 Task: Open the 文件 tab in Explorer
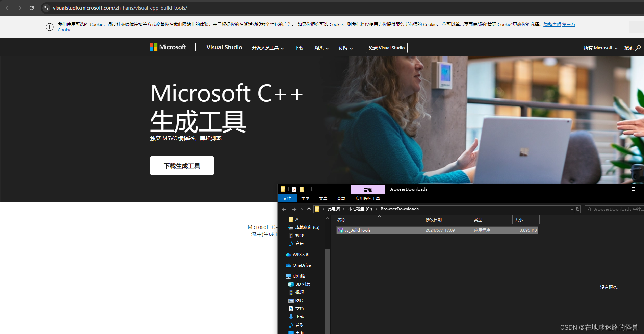pos(287,198)
